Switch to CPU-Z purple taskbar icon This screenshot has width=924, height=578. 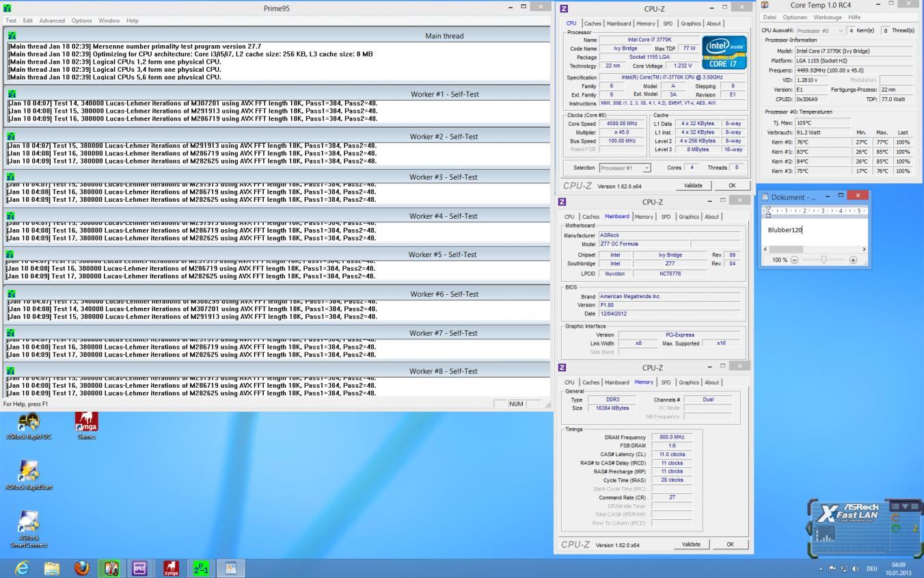coord(139,568)
